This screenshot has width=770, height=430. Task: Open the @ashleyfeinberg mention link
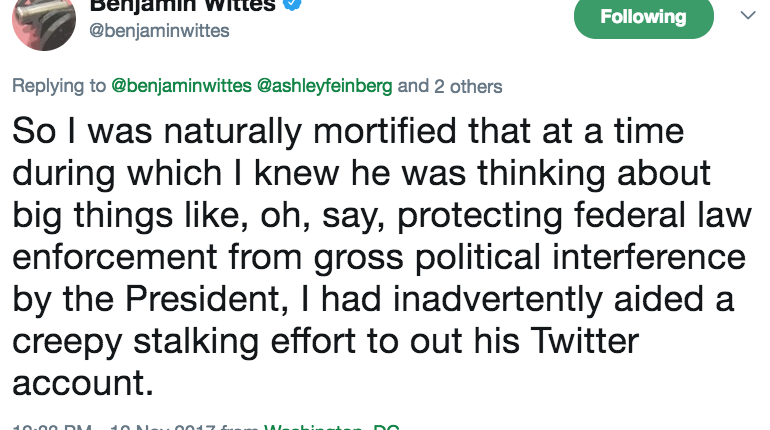pos(325,86)
